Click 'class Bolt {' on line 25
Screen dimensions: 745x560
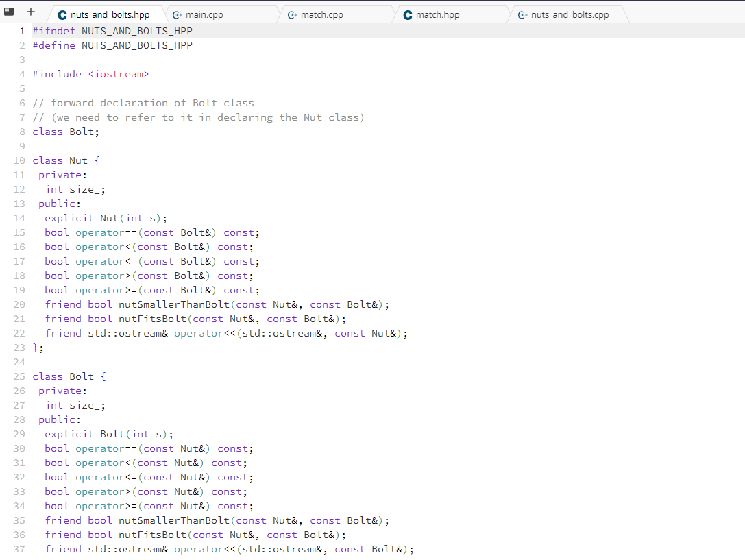pos(69,377)
